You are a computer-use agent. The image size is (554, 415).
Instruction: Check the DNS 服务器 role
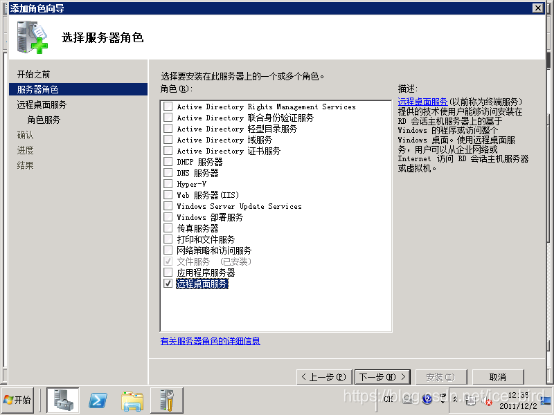point(168,173)
